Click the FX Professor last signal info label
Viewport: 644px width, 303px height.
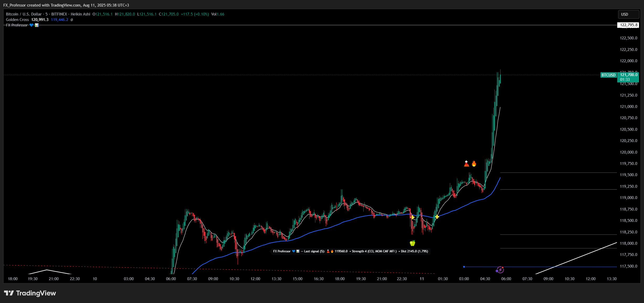coord(350,251)
